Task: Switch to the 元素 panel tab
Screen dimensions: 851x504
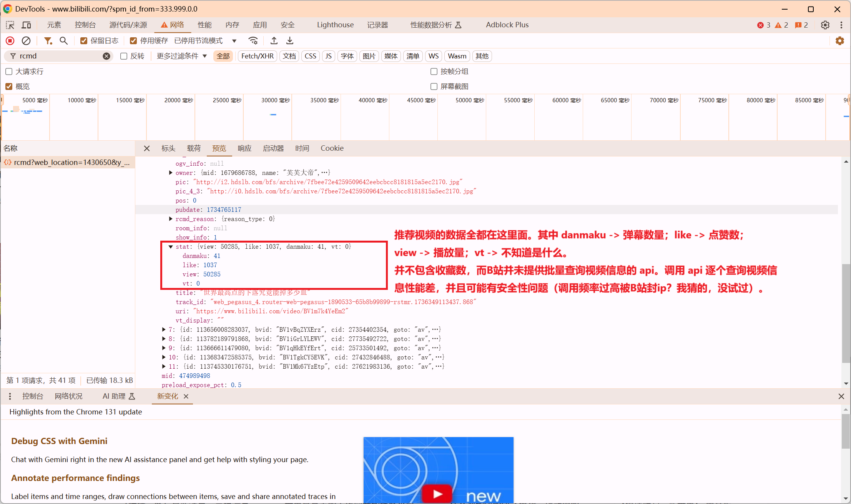Action: tap(54, 25)
